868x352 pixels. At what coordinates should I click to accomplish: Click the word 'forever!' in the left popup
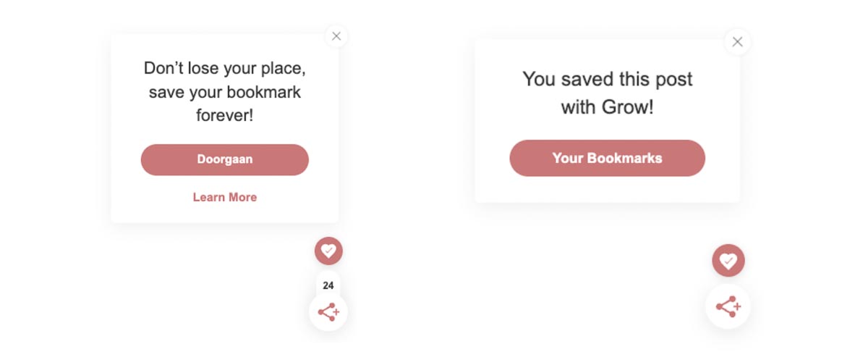click(224, 115)
